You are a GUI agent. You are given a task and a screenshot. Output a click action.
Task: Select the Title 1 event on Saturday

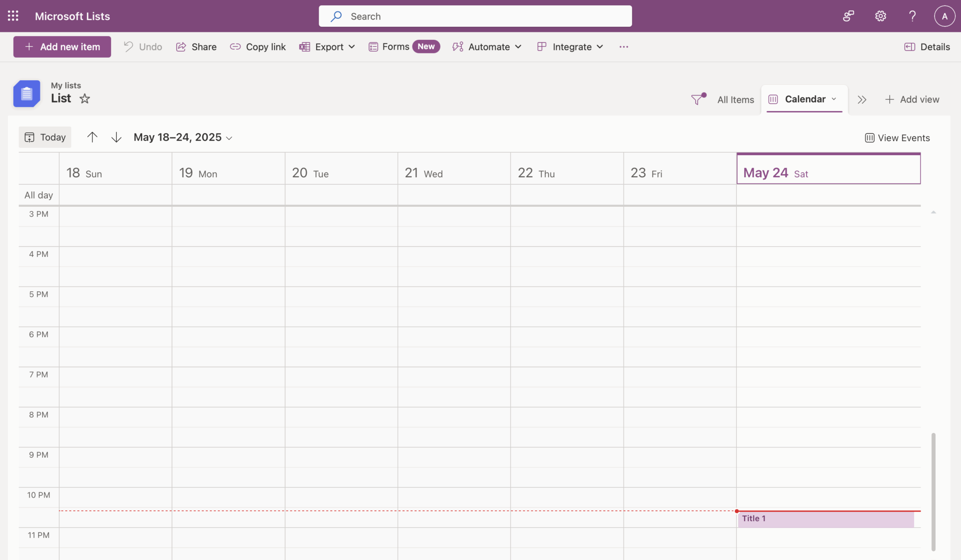tap(826, 519)
